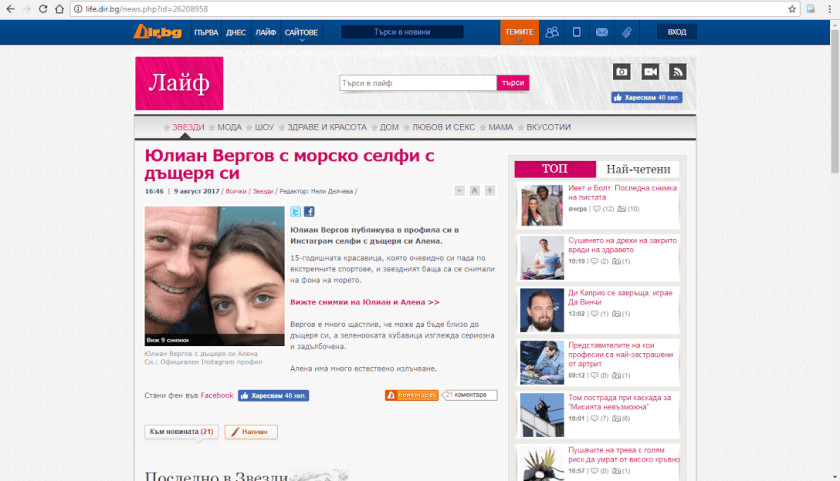Screen dimensions: 840x481
Task: Reload the page with the refresh icon
Action: 43,9
